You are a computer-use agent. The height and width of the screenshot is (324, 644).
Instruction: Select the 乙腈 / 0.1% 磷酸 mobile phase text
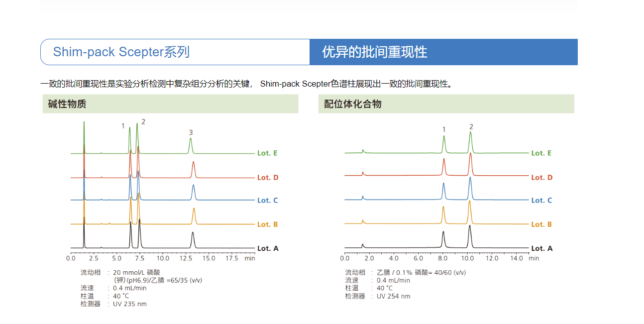point(421,273)
